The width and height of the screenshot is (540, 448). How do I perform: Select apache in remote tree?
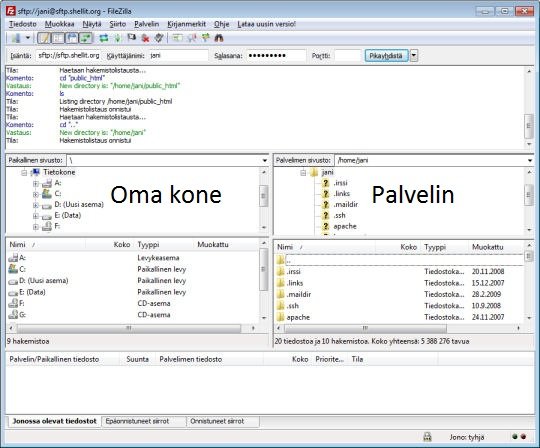pos(345,226)
